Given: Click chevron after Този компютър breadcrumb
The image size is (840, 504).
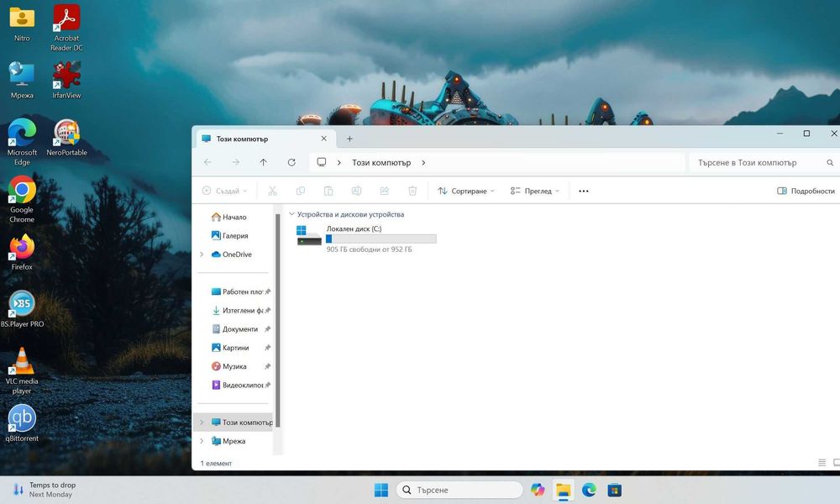Looking at the screenshot, I should [423, 162].
